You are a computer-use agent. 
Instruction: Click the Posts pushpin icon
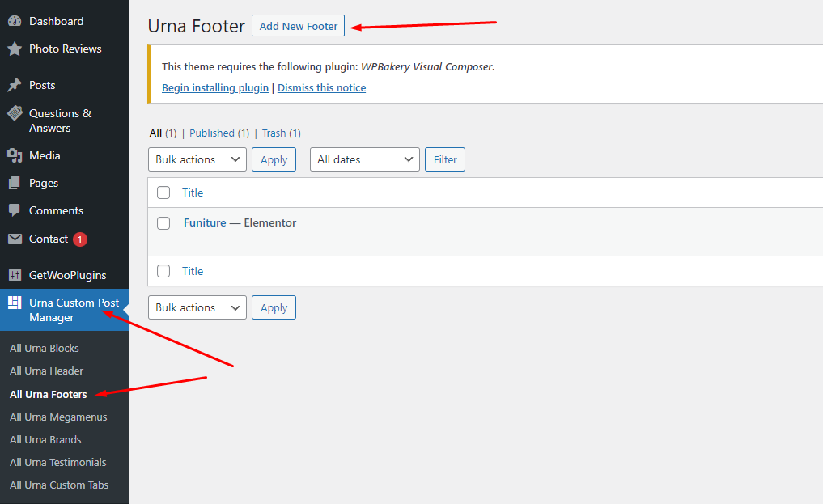click(15, 85)
